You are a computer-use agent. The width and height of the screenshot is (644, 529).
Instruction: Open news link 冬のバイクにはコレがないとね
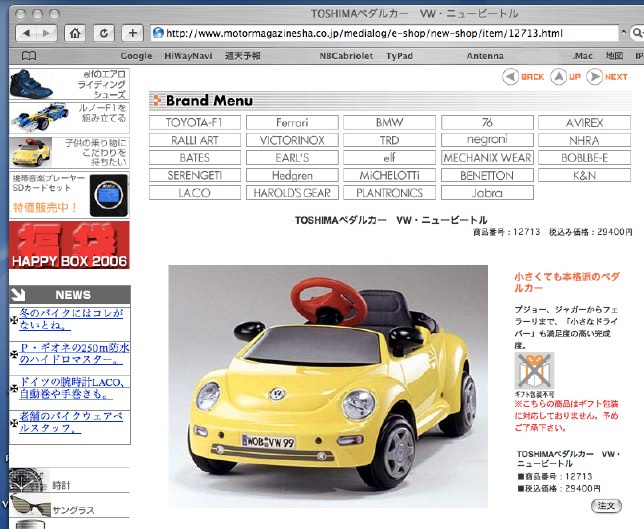[x=71, y=319]
